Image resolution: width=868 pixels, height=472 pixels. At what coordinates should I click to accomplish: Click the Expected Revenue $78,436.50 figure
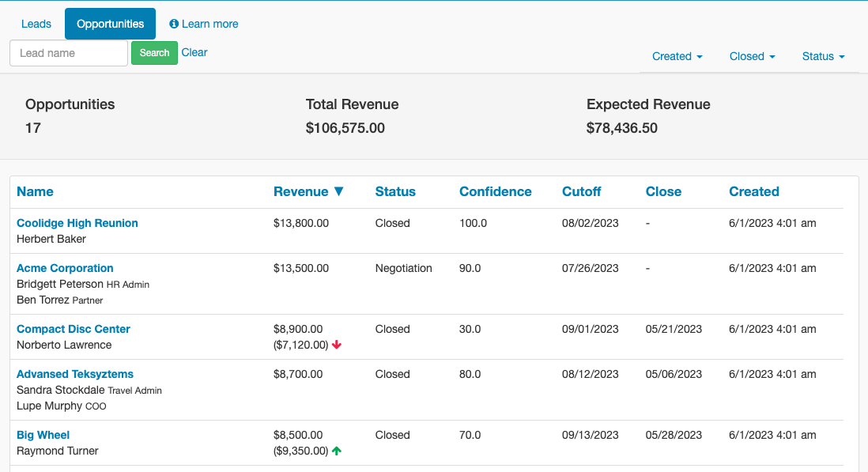622,128
